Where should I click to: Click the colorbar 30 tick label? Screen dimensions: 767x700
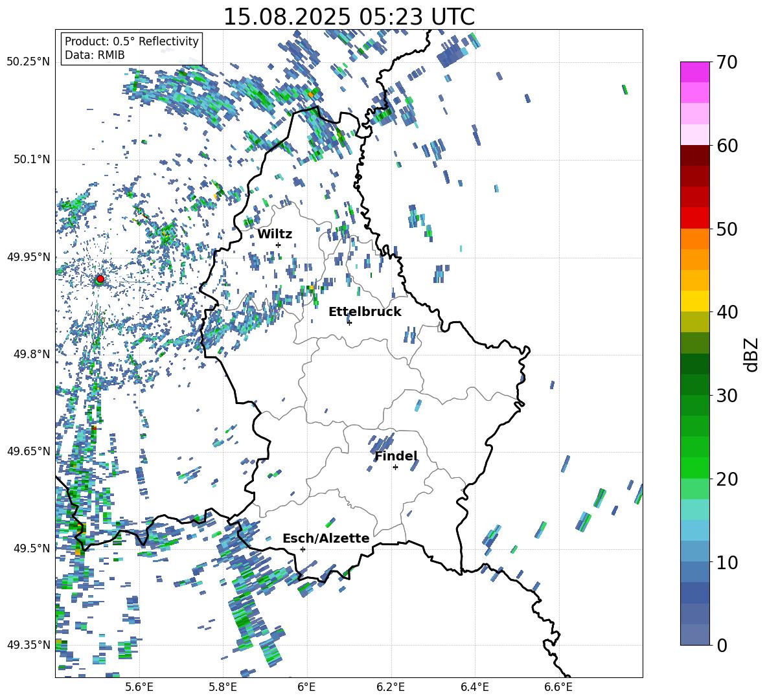(x=727, y=396)
